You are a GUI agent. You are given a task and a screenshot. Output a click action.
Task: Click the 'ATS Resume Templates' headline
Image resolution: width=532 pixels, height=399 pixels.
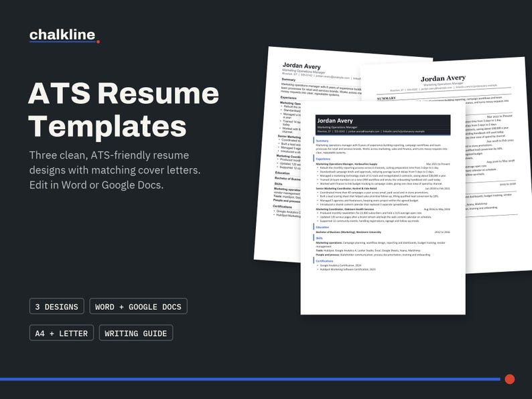tap(123, 110)
